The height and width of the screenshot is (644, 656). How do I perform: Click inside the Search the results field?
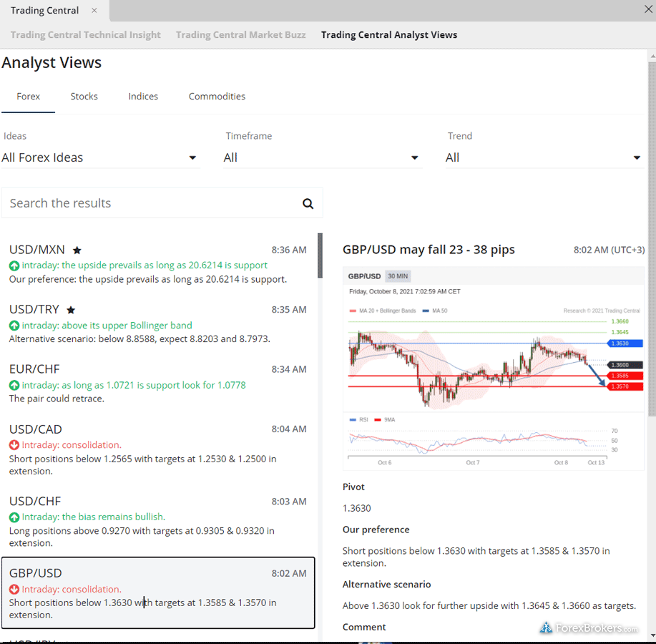(150, 203)
